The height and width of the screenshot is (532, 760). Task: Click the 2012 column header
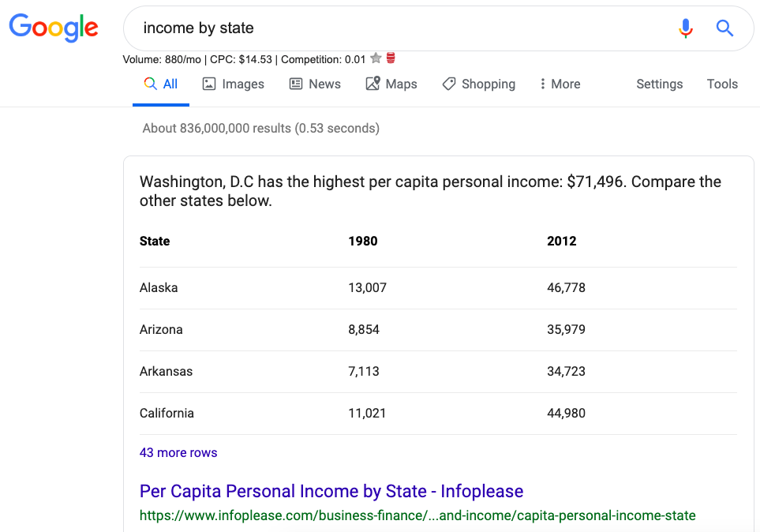pyautogui.click(x=561, y=241)
